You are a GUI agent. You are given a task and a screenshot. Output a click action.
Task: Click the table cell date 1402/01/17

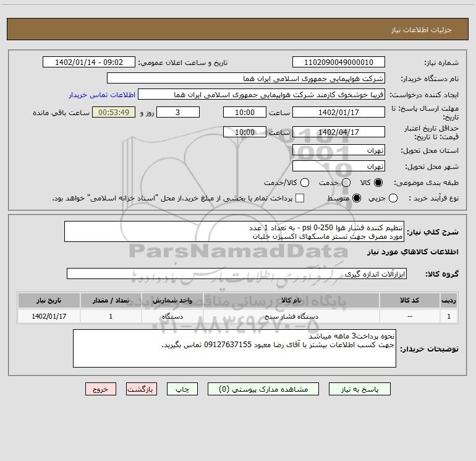pos(49,316)
